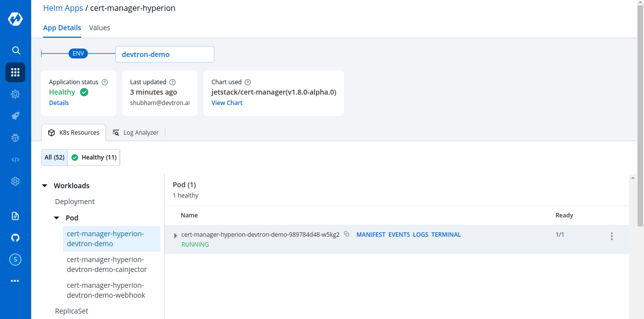Open the Applications grid icon in sidebar

(15, 72)
